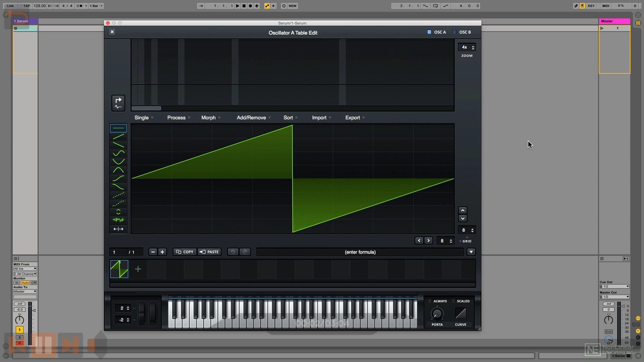
Task: Toggle Ableton's draw mode pencil icon
Action: pyautogui.click(x=576, y=6)
